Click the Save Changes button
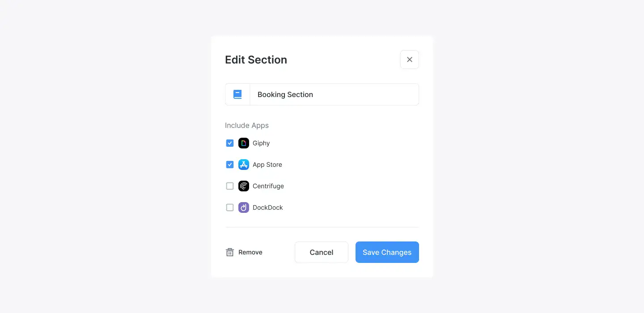 [x=387, y=252]
